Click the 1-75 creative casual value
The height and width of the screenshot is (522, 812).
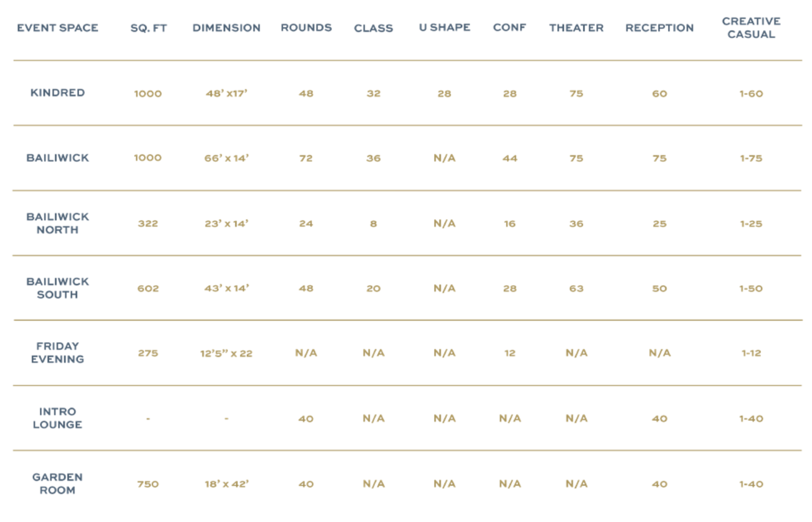click(751, 159)
